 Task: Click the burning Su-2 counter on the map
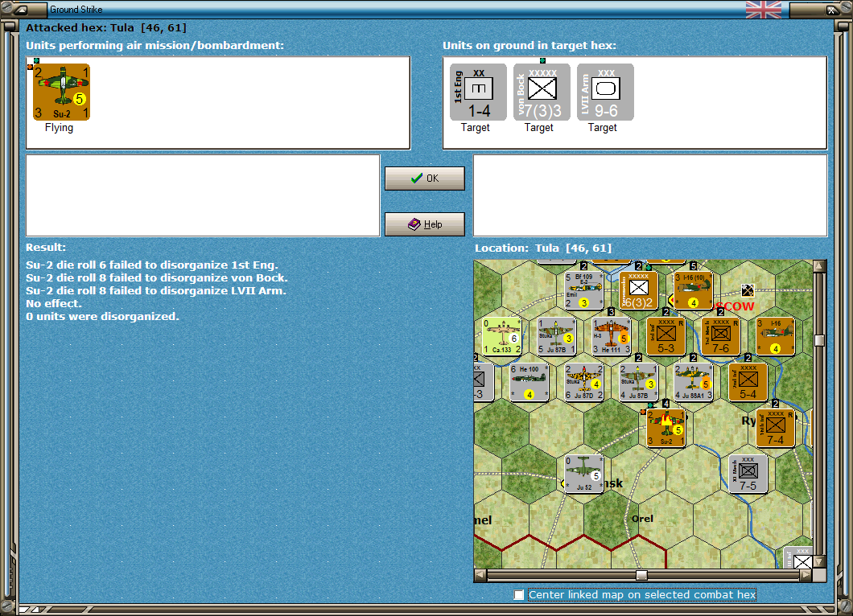point(666,428)
